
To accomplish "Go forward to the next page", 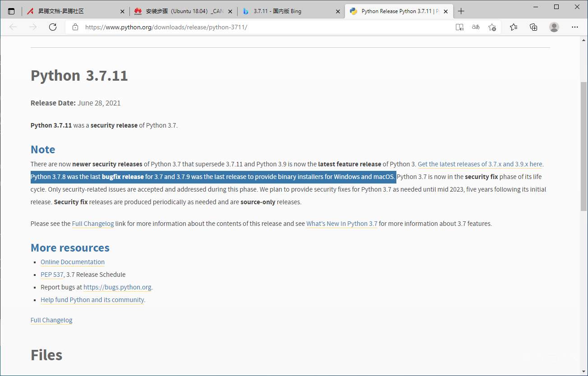I will (x=33, y=27).
